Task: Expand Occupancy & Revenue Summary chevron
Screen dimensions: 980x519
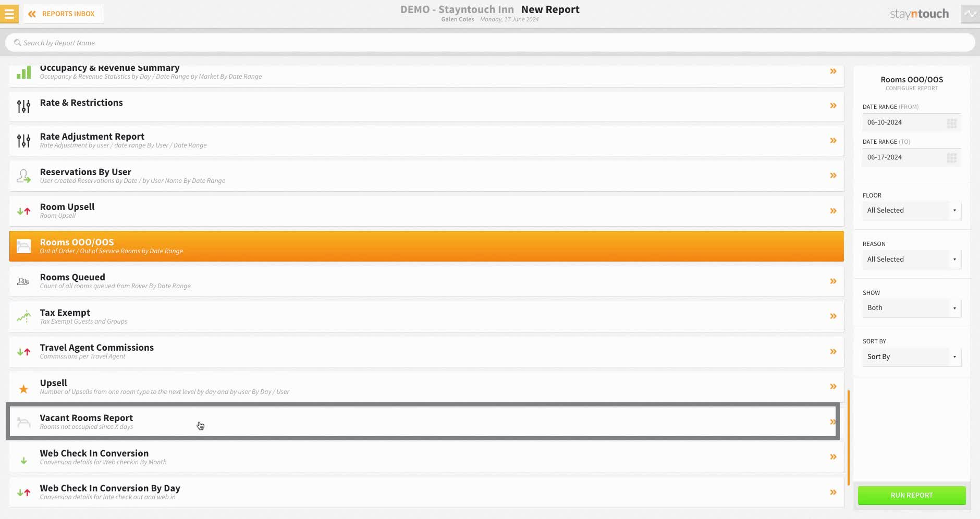Action: [x=833, y=71]
